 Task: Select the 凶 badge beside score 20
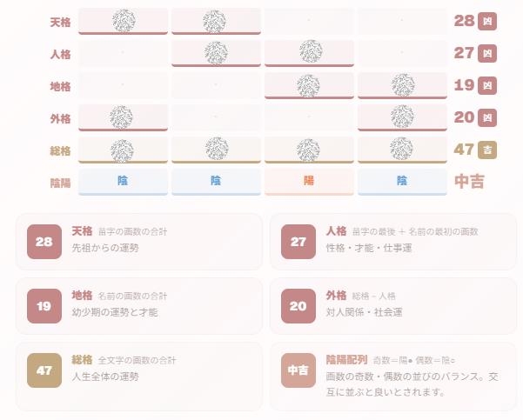487,117
